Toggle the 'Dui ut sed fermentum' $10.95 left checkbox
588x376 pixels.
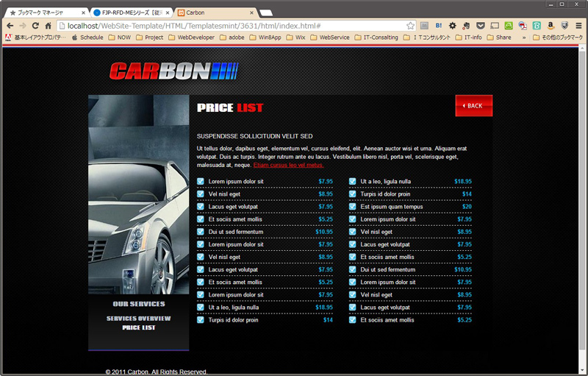click(201, 232)
